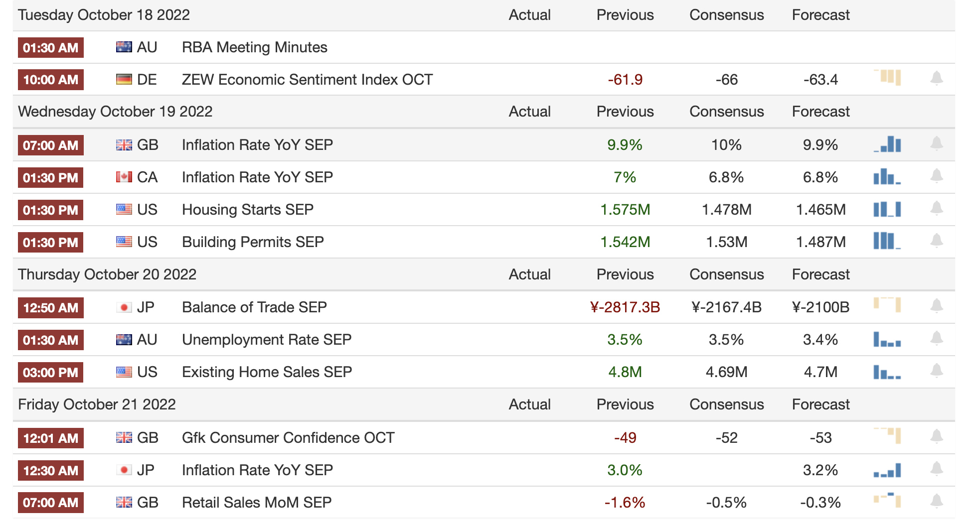This screenshot has height=529, width=980.
Task: Click Gfk Consumer Confidence OCT link
Action: click(288, 438)
